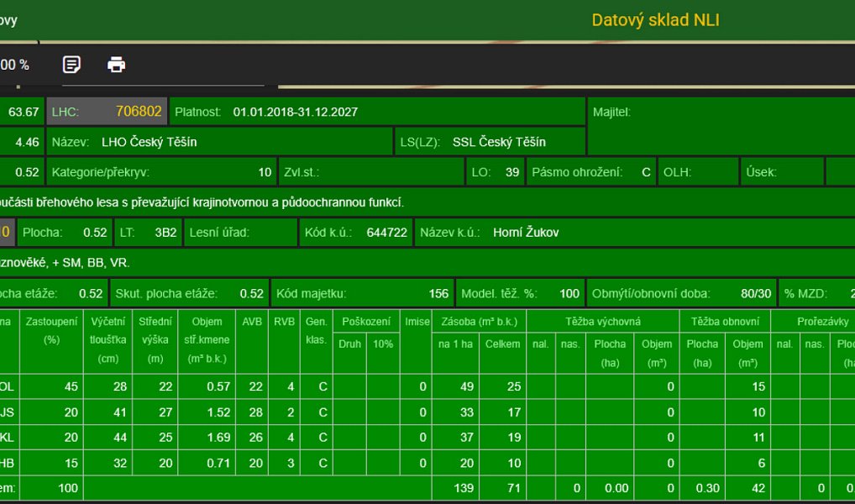Click the Těžba výchovná column header
The width and height of the screenshot is (855, 504).
point(602,322)
